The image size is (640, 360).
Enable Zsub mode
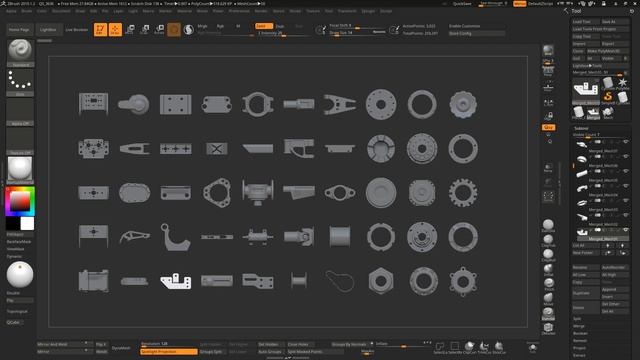tap(280, 26)
